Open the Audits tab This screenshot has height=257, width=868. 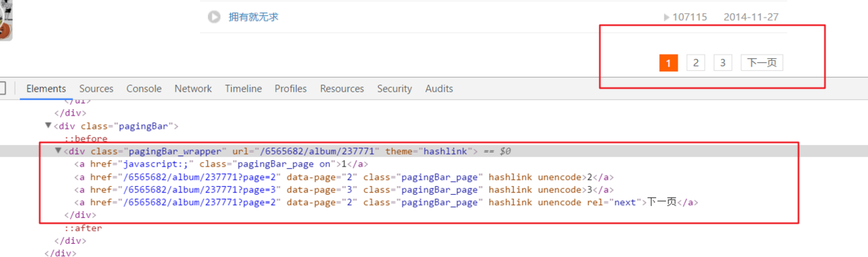point(439,89)
